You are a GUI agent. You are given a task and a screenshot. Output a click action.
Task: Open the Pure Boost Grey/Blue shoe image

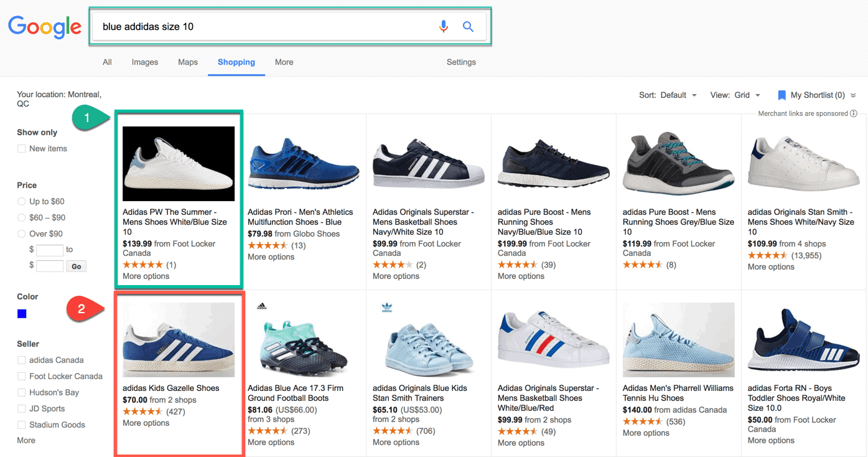(679, 164)
